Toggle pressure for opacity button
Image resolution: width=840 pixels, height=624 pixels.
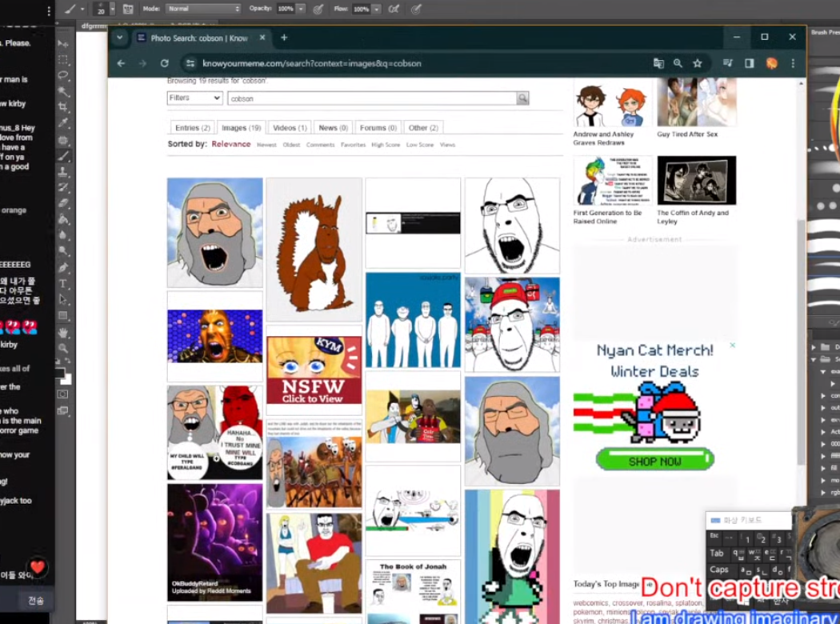[318, 9]
